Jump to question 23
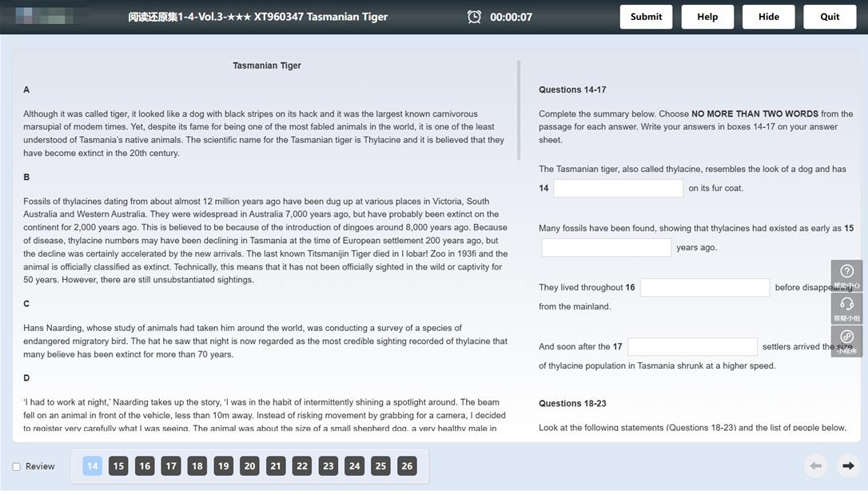The image size is (868, 495). click(328, 465)
